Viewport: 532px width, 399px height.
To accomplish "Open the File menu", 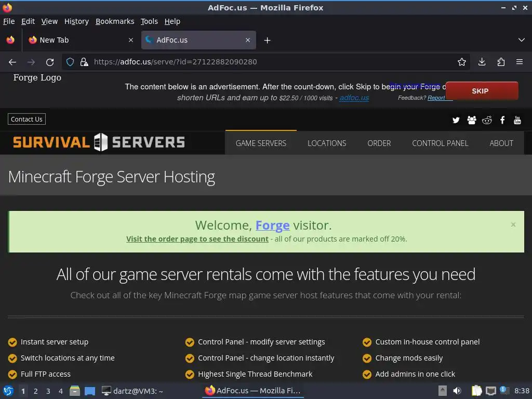I will point(9,21).
